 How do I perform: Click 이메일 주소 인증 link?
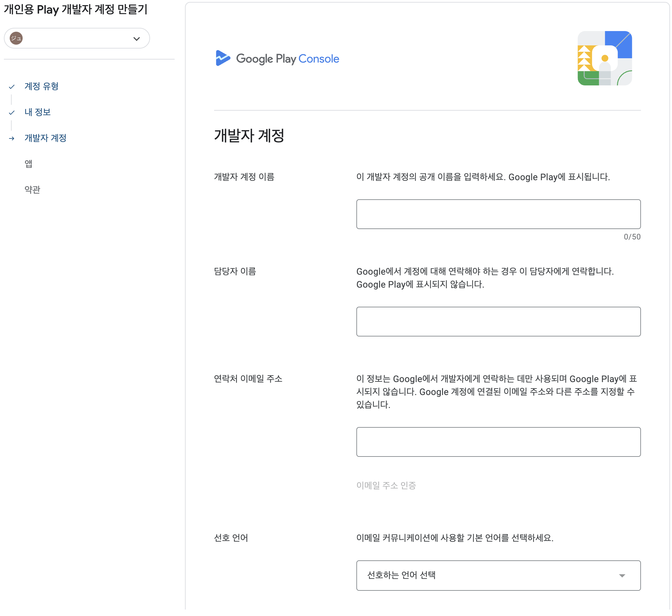tap(386, 485)
